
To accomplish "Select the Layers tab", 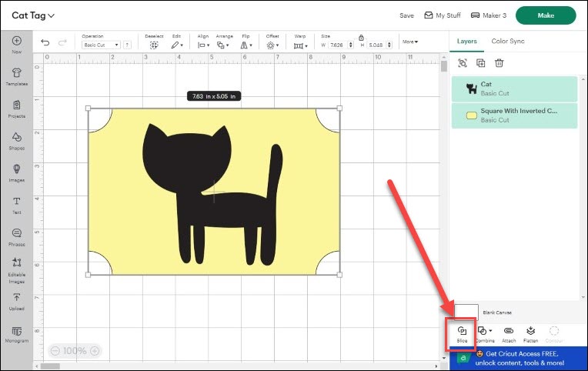I will coord(467,41).
